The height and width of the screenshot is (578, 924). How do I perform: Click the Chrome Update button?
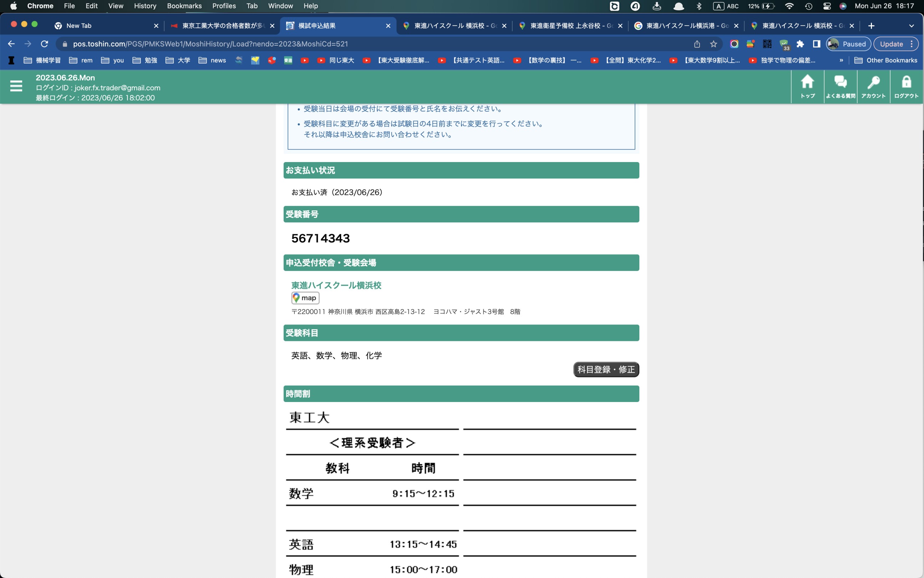[x=896, y=44]
